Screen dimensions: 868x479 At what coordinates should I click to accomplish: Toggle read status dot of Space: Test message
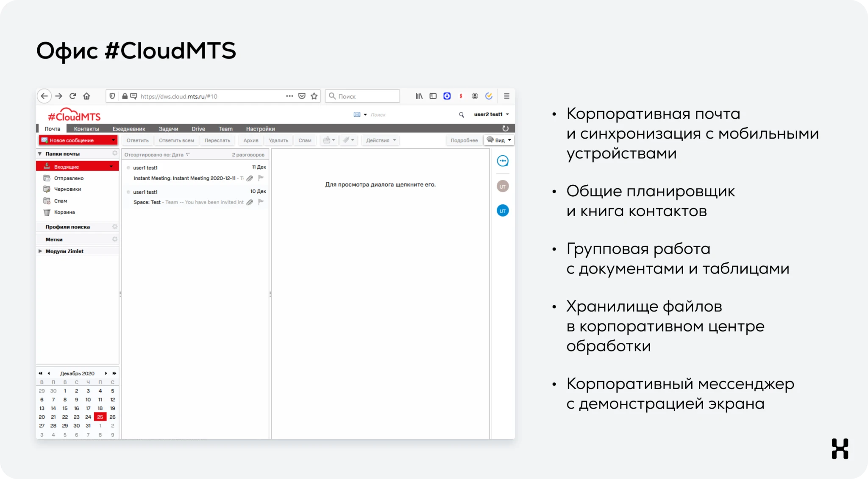(x=128, y=192)
